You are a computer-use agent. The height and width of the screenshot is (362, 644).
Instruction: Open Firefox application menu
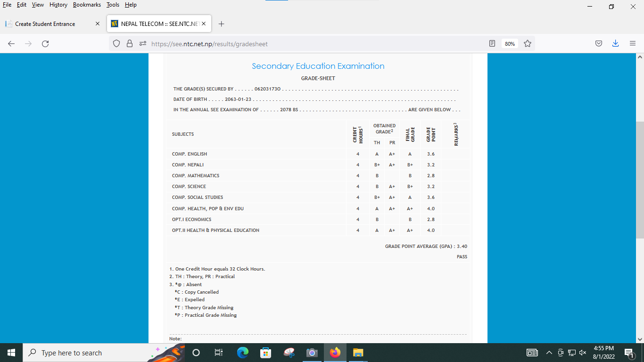[x=633, y=44]
